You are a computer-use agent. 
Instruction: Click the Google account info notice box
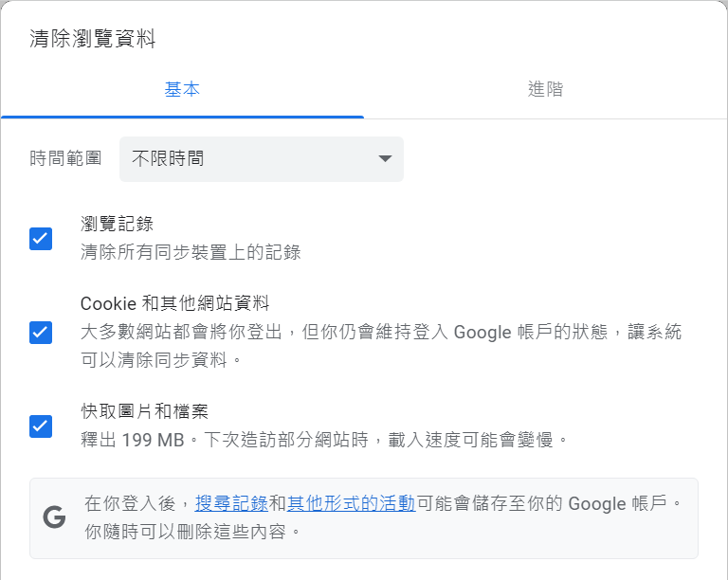tap(364, 518)
